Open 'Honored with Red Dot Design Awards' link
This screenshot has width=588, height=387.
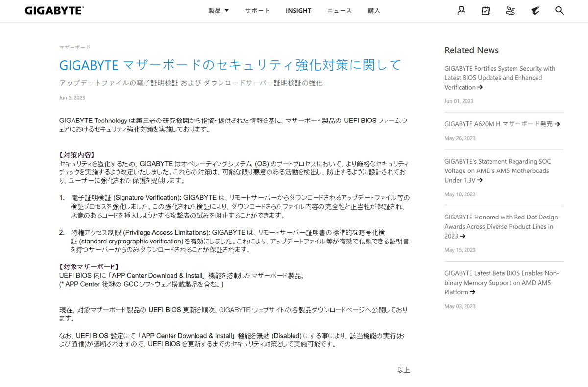click(x=501, y=226)
